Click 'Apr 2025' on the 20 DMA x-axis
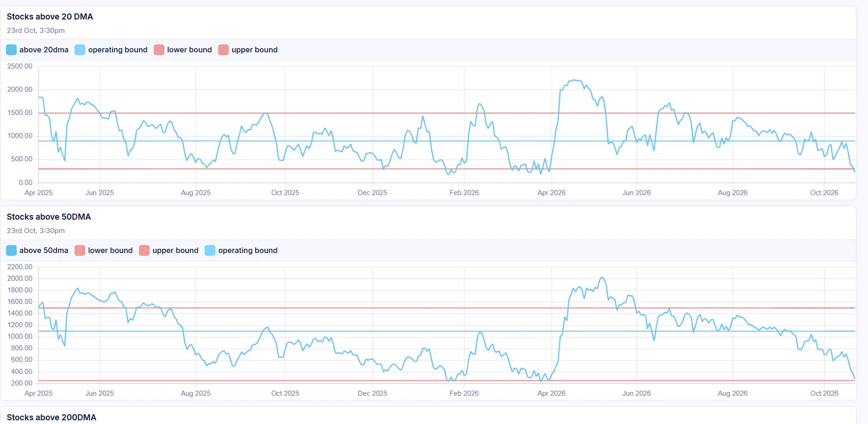This screenshot has height=424, width=868. (x=38, y=193)
